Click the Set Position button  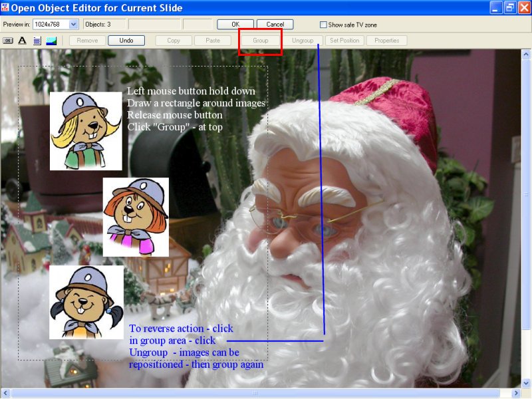tap(344, 41)
